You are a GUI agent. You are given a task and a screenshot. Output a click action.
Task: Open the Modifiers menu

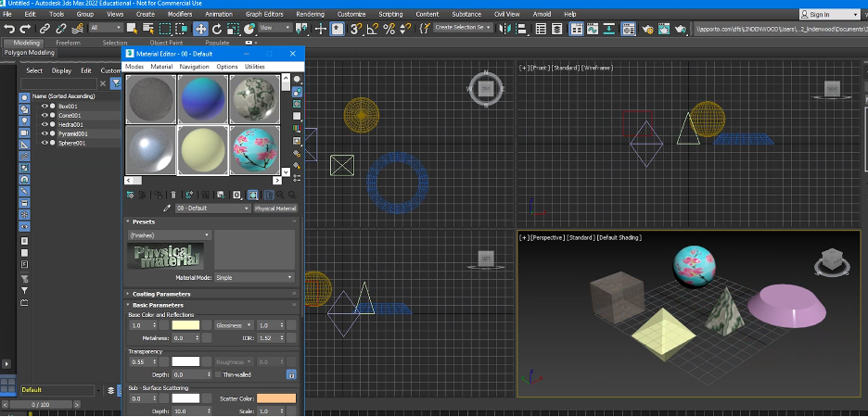(x=179, y=15)
